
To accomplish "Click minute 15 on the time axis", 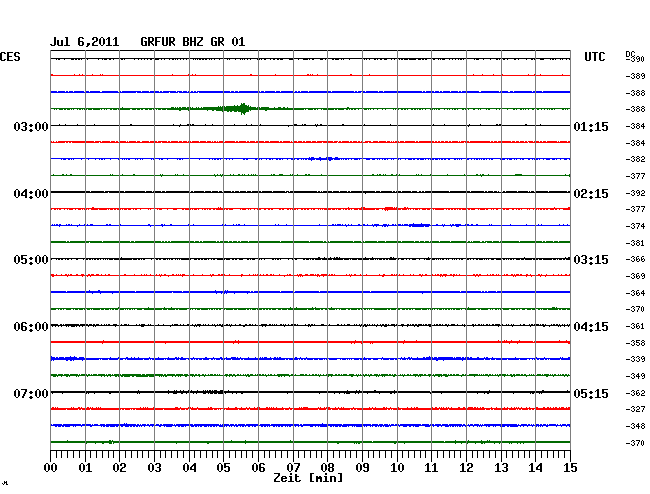I will (570, 467).
